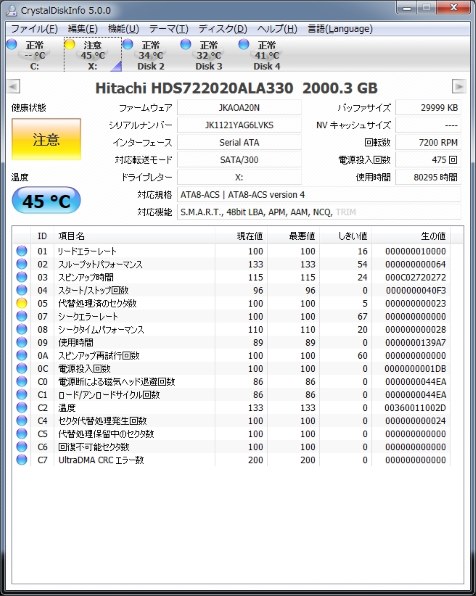476x596 pixels.
Task: Click the buffer size value 29999 KB
Action: pyautogui.click(x=428, y=108)
